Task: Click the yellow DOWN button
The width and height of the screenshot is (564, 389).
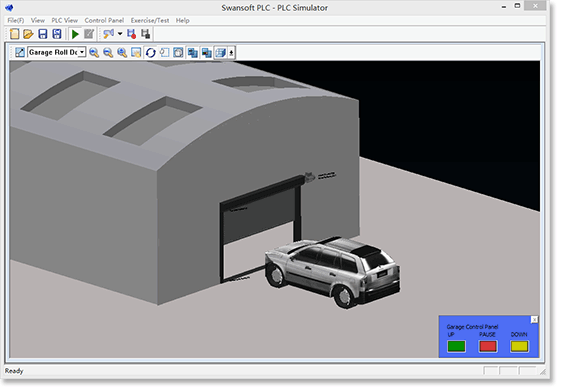Action: (519, 346)
